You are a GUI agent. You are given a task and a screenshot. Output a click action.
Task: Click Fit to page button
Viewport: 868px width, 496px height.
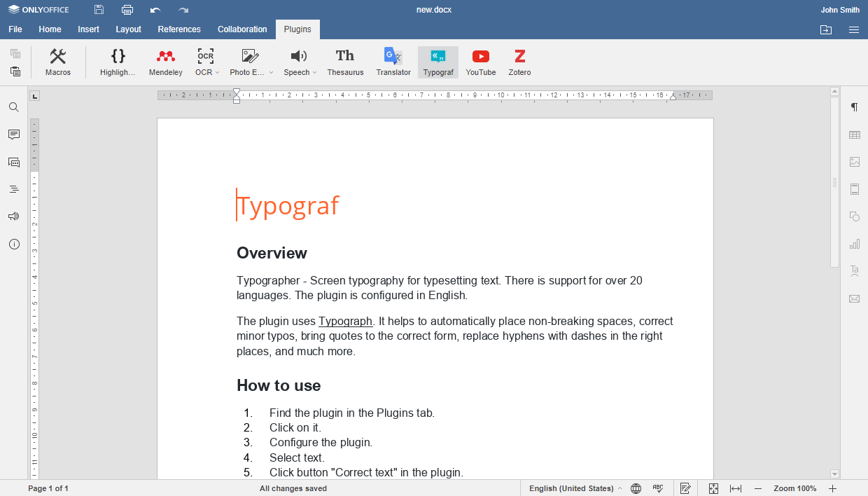[713, 488]
